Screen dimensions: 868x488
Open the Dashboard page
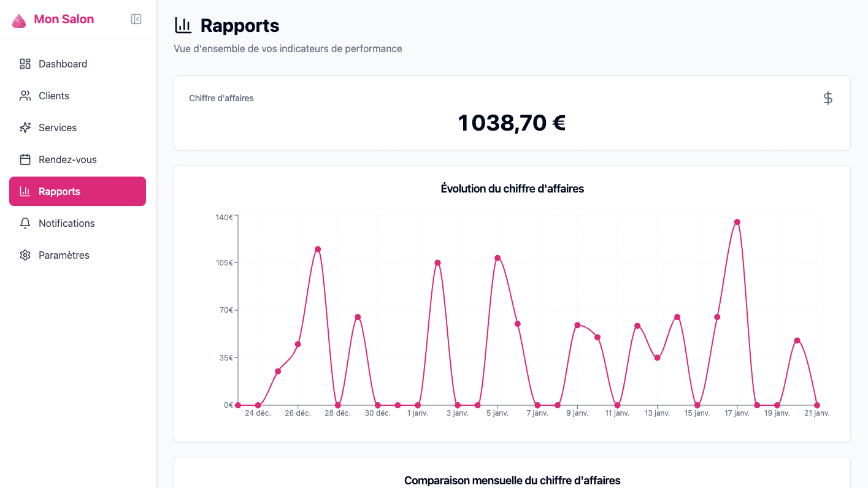point(63,64)
